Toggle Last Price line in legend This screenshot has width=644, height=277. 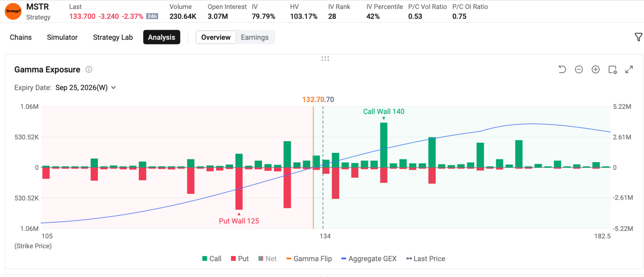coord(426,259)
